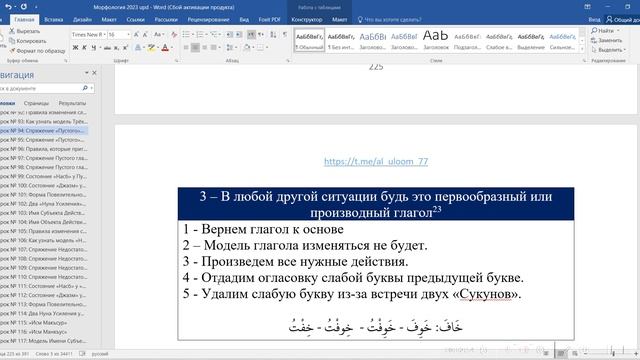Toggle align left paragraph

(186, 48)
